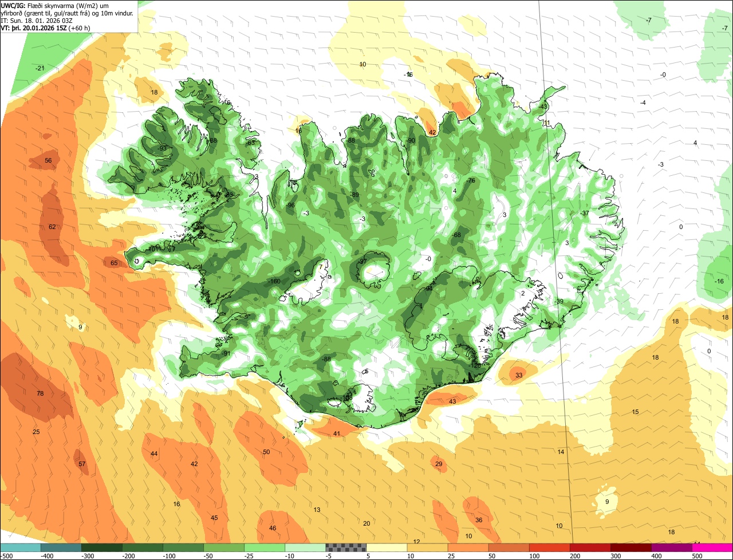Click the 46 flux value on the map
Screen dimensions: 733x560
273,528
